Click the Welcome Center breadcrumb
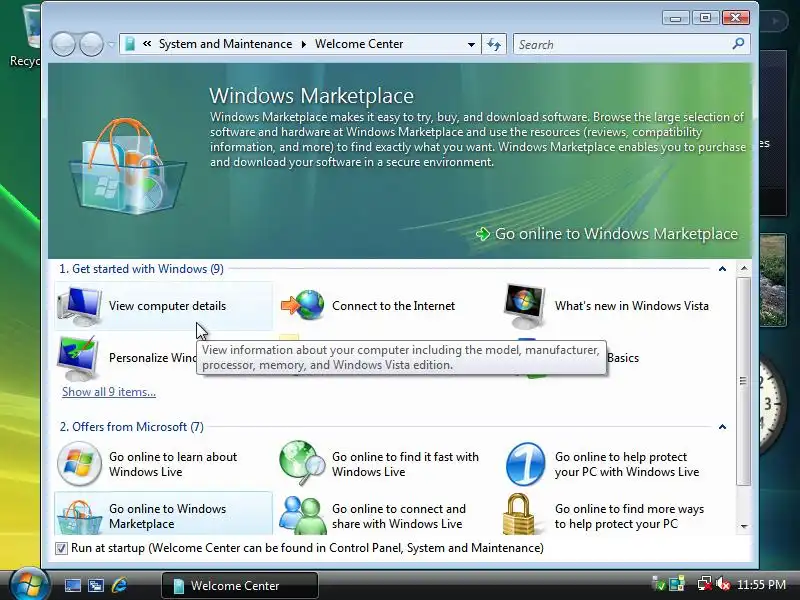Screen dimensions: 800x600 click(359, 44)
